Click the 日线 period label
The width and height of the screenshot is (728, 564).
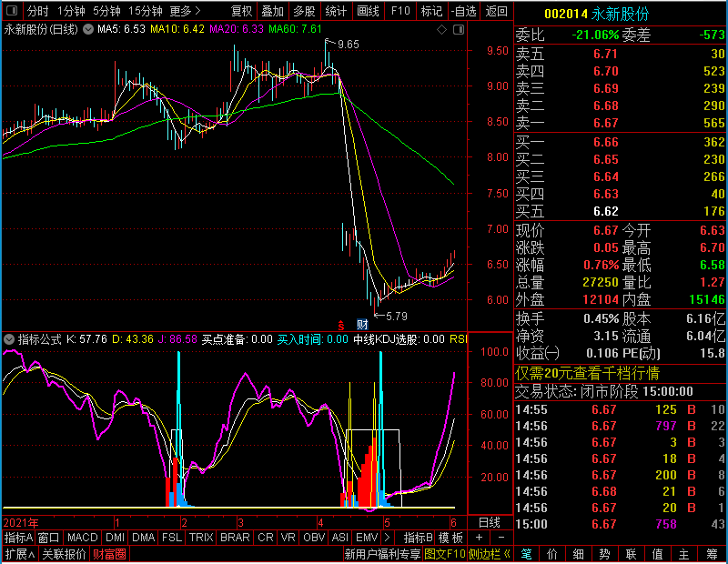point(490,523)
